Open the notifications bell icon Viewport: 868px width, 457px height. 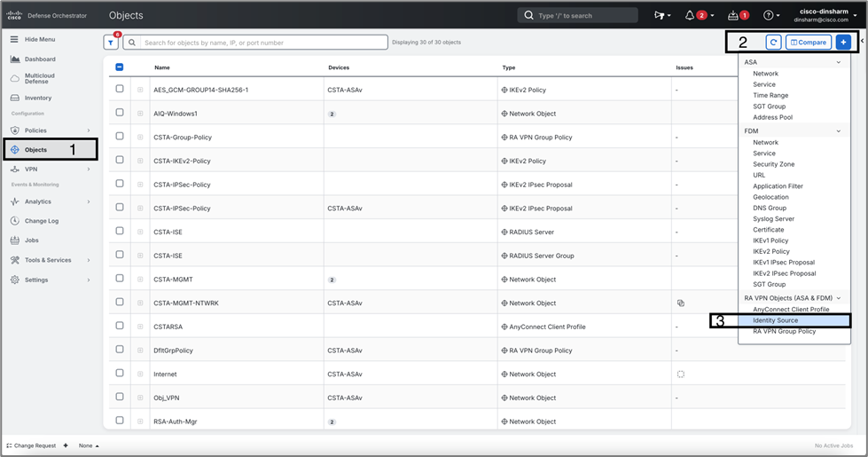tap(690, 15)
